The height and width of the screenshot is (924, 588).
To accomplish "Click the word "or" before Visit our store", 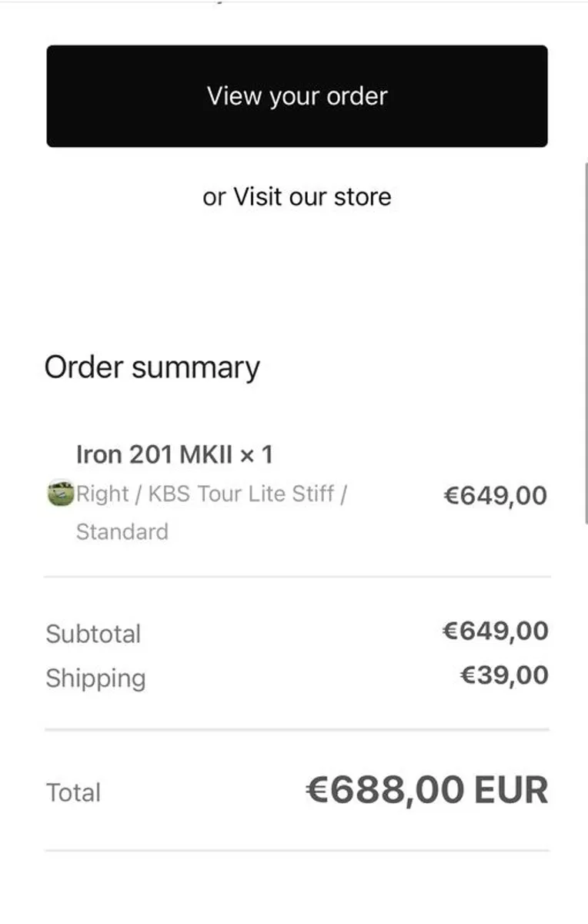I will coord(215,198).
